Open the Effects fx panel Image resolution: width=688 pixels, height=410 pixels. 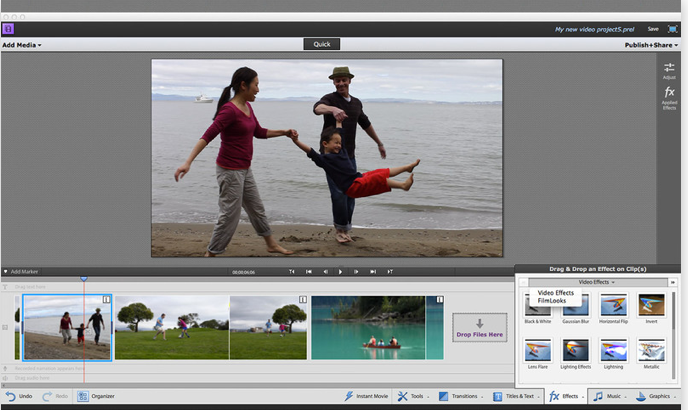(566, 396)
